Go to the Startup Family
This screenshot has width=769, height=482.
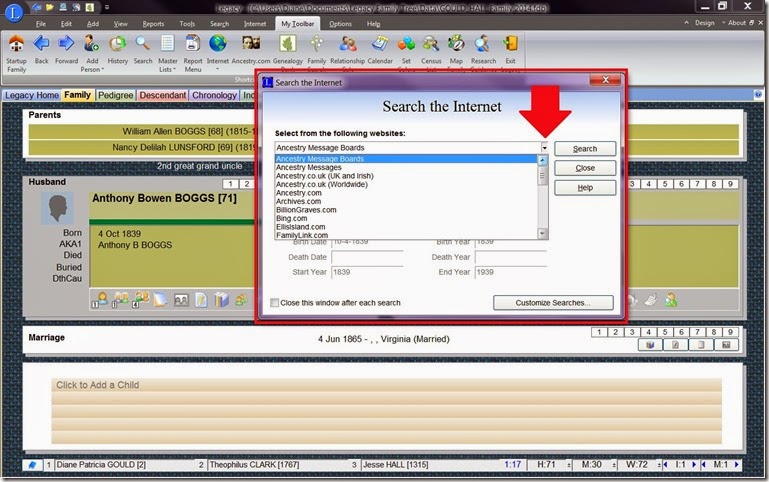pos(16,54)
